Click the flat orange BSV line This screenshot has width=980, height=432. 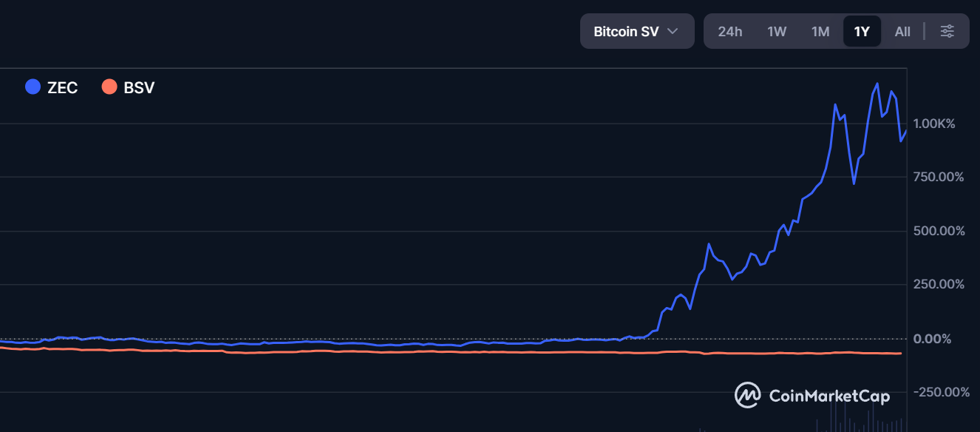pos(443,353)
